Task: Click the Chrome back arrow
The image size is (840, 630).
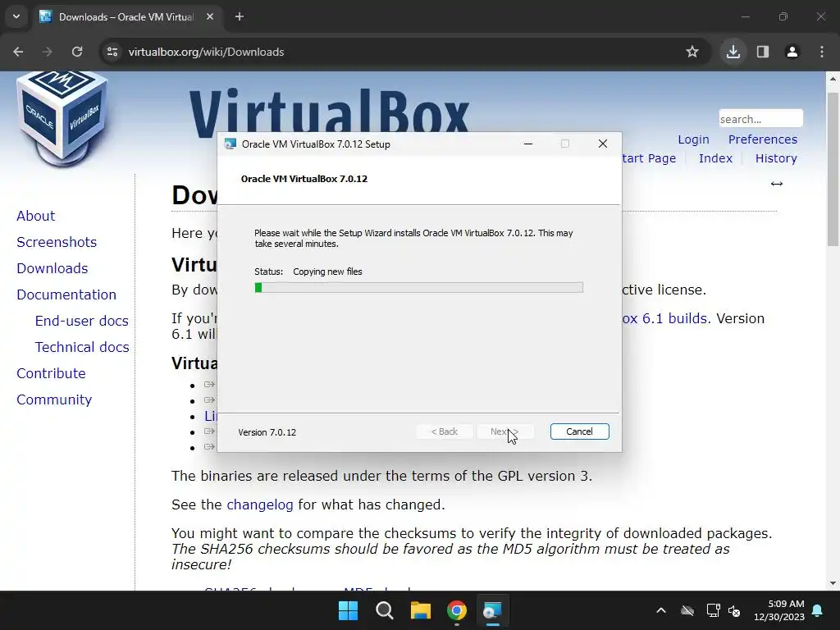Action: pos(18,52)
